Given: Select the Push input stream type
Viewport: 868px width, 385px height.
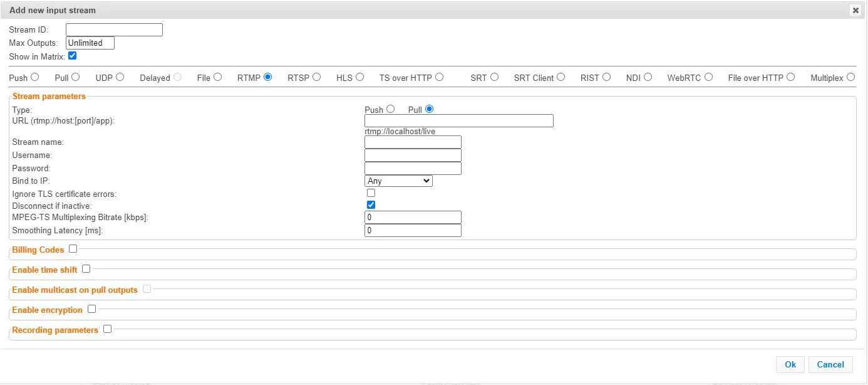Looking at the screenshot, I should 35,77.
